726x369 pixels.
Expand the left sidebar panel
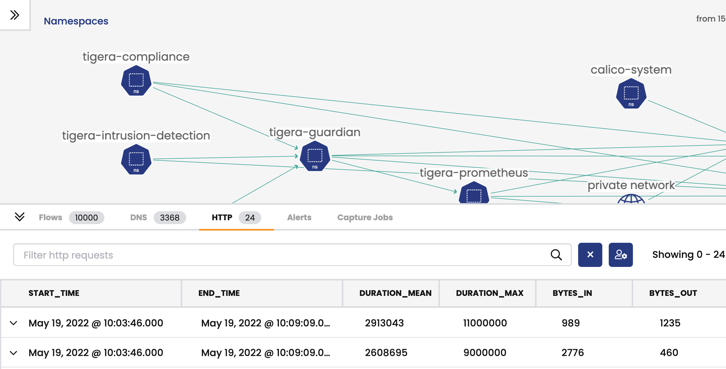click(15, 15)
